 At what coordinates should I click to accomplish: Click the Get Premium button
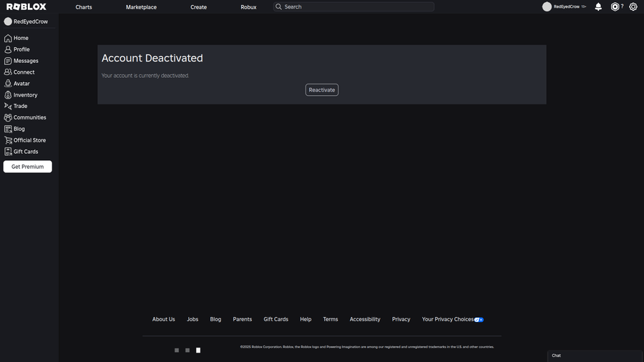27,167
